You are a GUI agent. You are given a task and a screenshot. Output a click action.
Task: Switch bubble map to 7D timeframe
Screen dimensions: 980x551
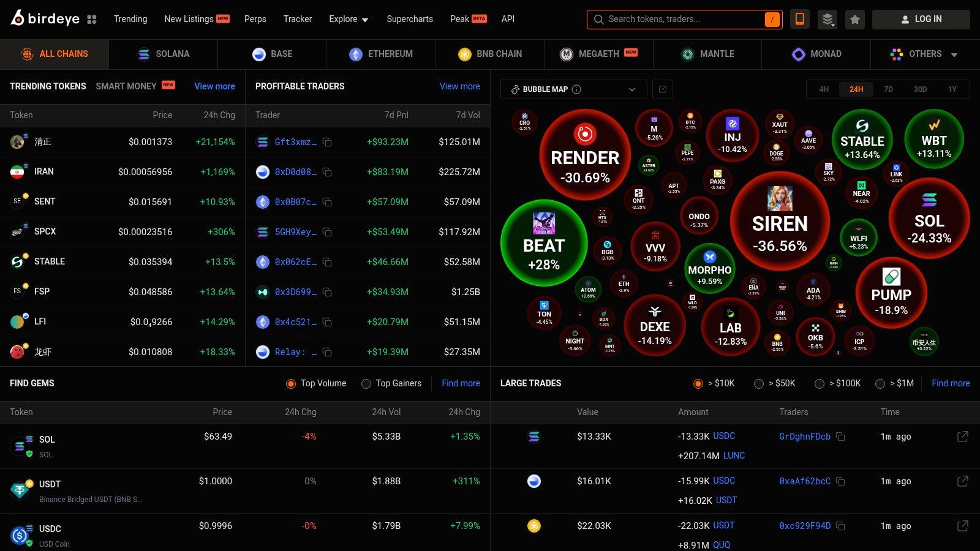pyautogui.click(x=888, y=89)
